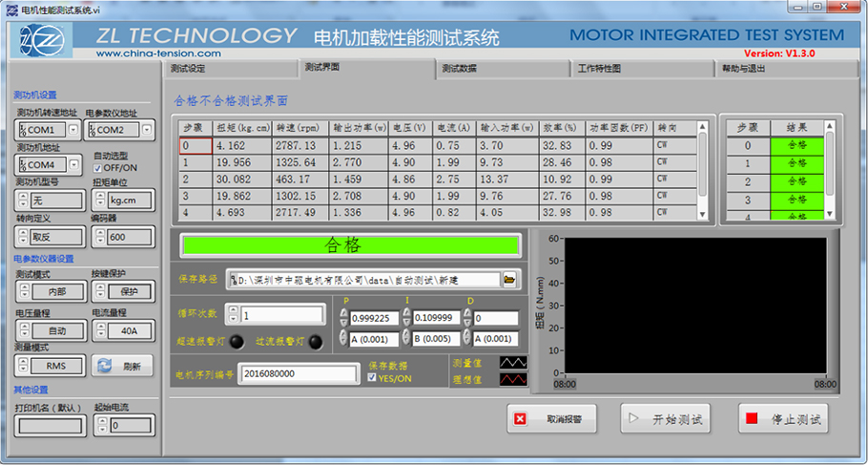
Task: Expand the COM4 dynamometer address dropdown
Action: click(x=73, y=165)
